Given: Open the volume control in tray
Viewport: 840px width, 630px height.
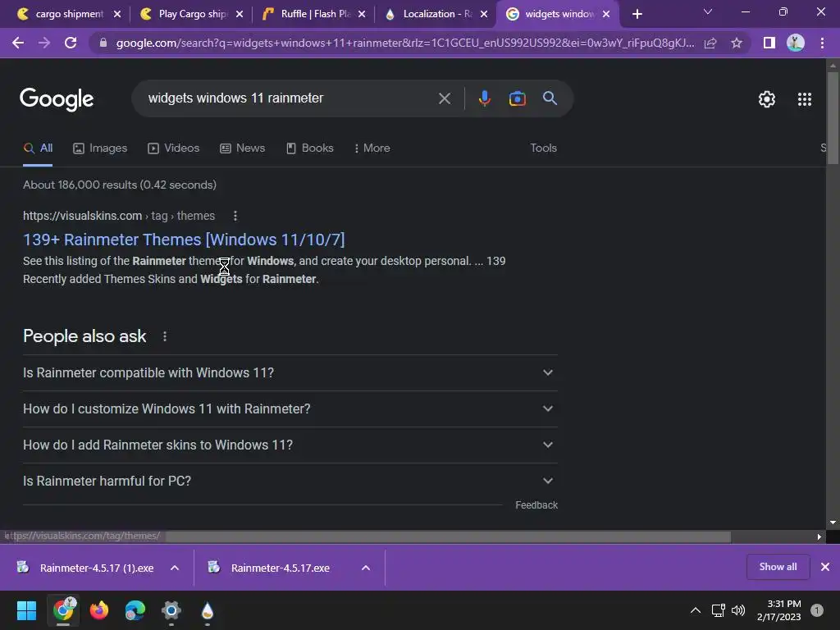Looking at the screenshot, I should [738, 610].
